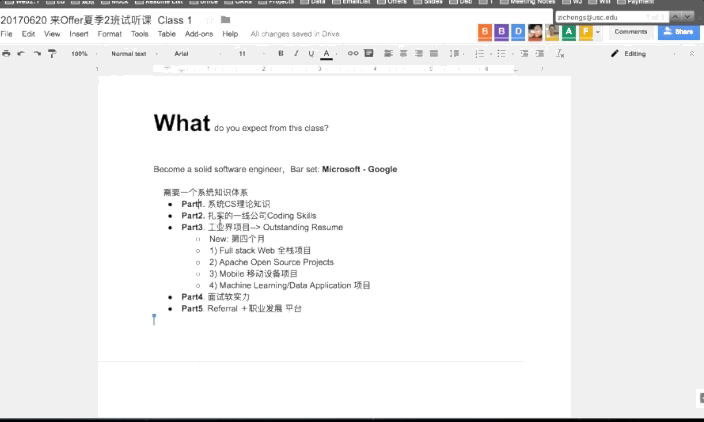Image resolution: width=704 pixels, height=422 pixels.
Task: Go to previous search match
Action: [x=675, y=17]
